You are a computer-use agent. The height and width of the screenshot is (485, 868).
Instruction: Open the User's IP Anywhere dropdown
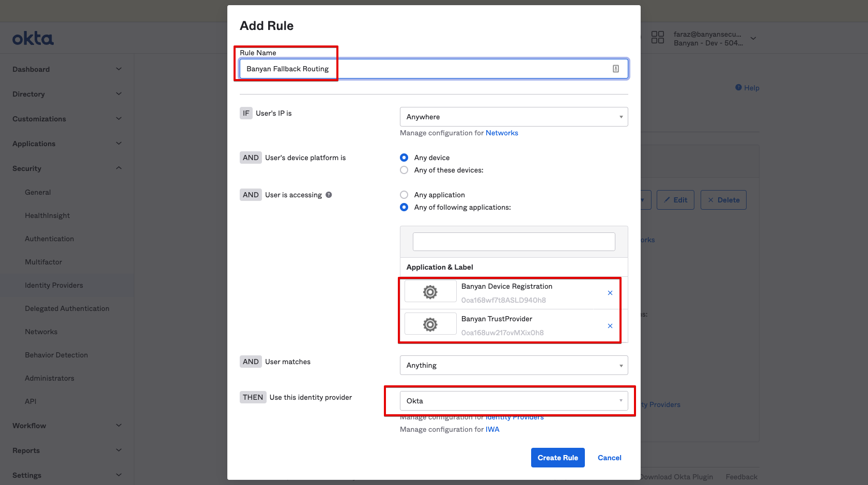click(514, 117)
